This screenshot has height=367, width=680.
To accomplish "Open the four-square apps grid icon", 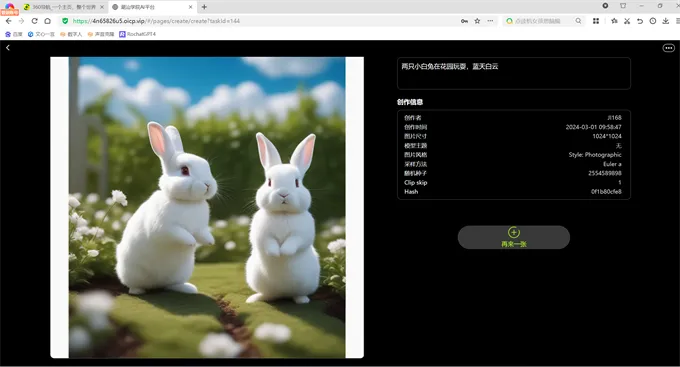I will (x=596, y=21).
